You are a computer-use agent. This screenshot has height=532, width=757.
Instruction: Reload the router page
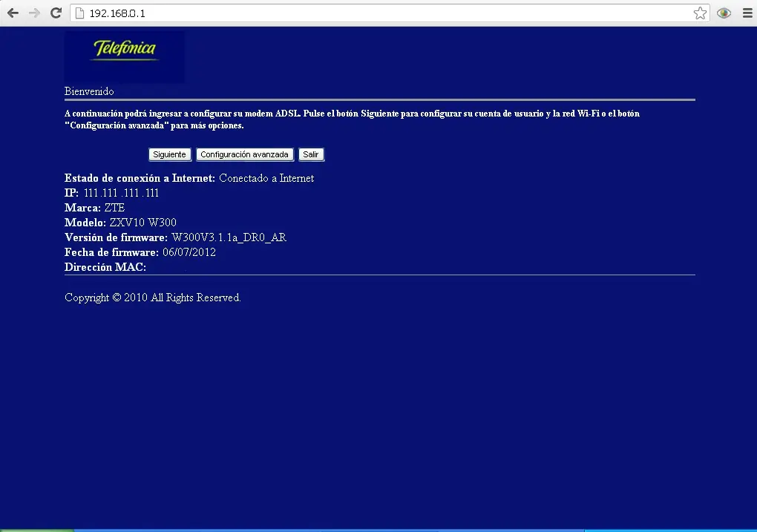pos(56,13)
